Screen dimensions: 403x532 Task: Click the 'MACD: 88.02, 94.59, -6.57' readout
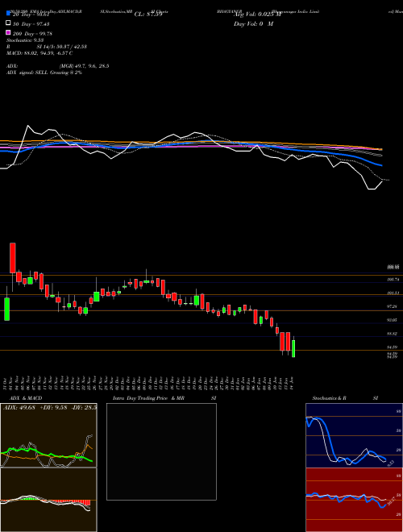click(39, 53)
